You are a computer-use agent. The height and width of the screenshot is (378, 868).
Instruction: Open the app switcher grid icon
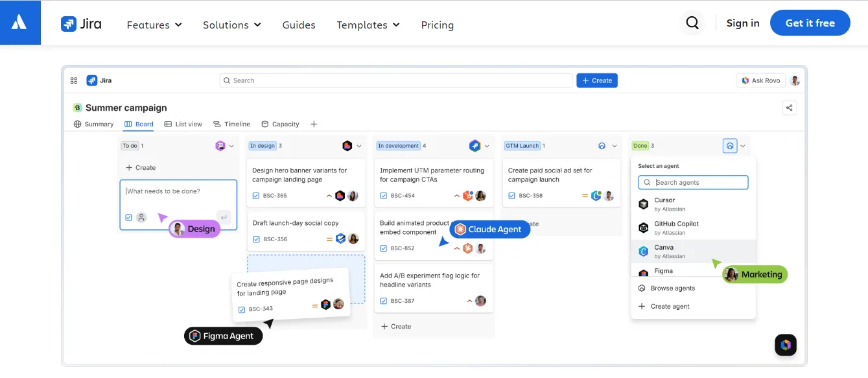pyautogui.click(x=74, y=80)
